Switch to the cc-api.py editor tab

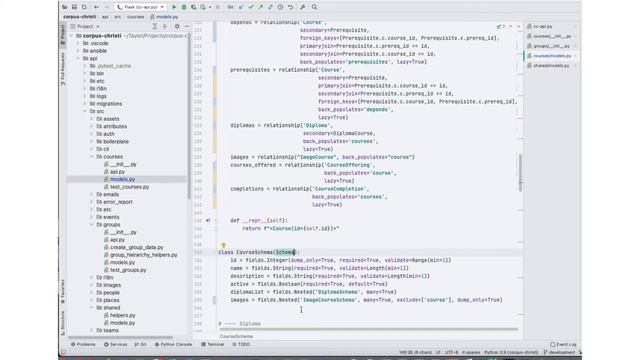click(x=540, y=27)
